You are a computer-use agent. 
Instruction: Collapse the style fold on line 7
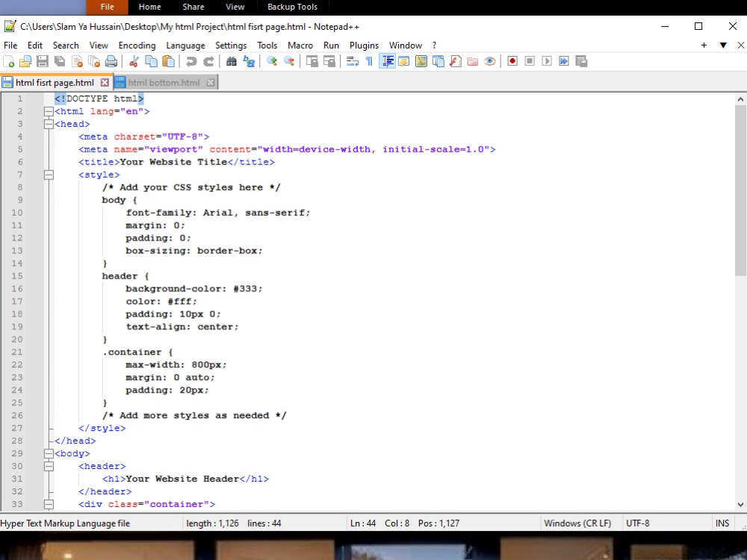[49, 175]
